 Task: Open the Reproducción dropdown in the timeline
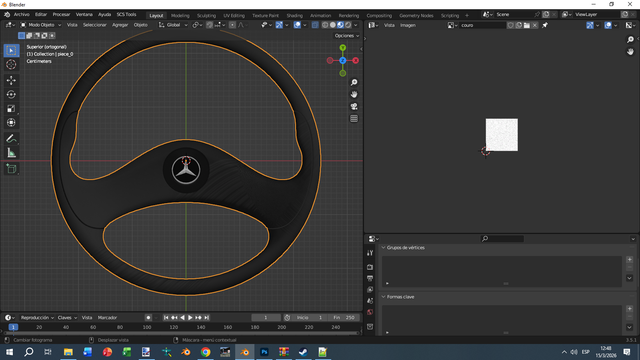pyautogui.click(x=37, y=318)
